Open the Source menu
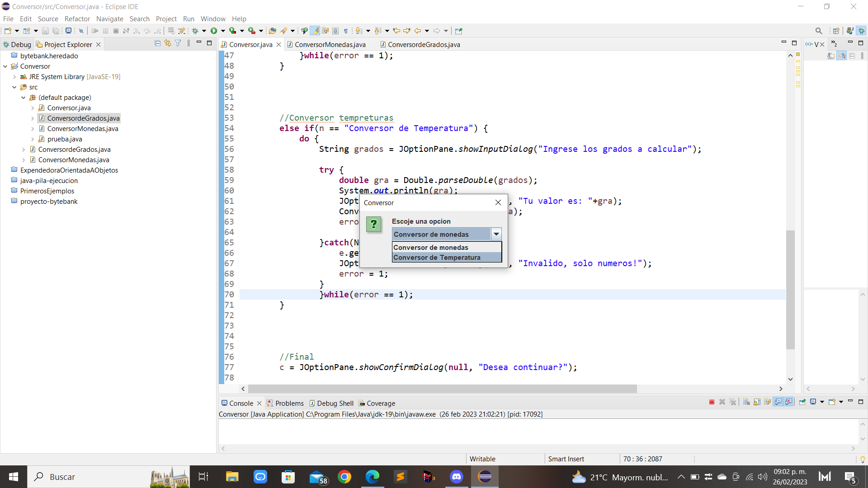Image resolution: width=868 pixels, height=488 pixels. click(x=47, y=19)
